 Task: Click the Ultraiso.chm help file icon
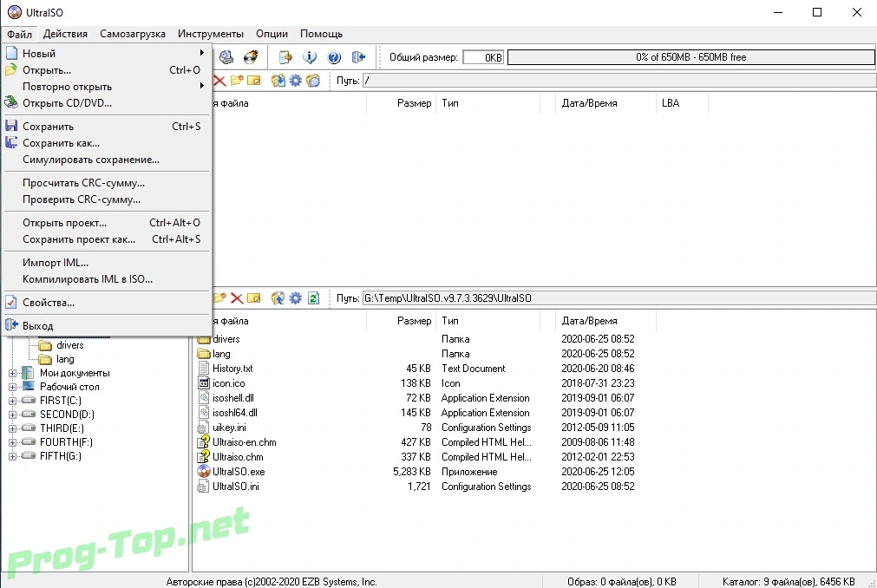[x=204, y=457]
